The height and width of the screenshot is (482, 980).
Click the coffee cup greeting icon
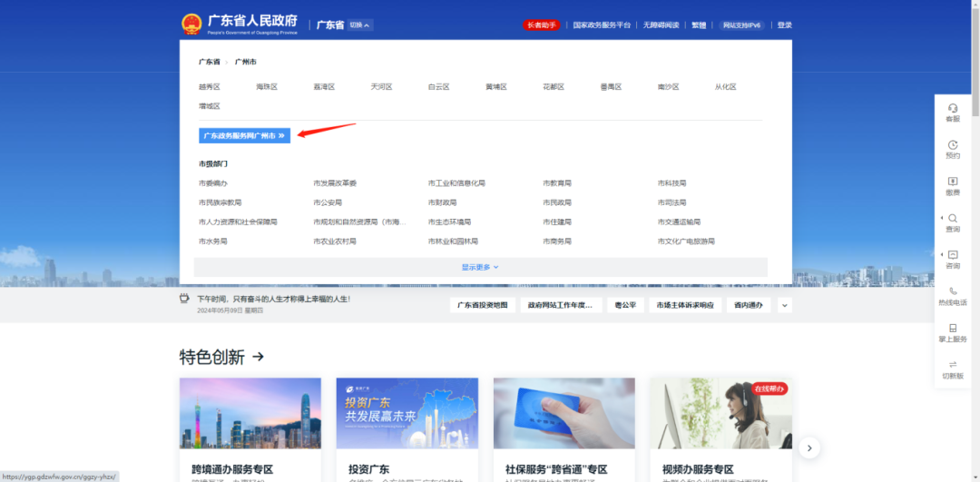point(183,299)
